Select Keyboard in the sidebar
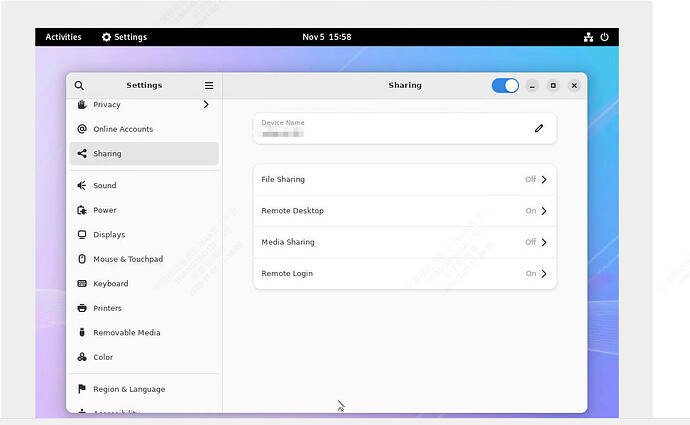The width and height of the screenshot is (690, 425). [x=111, y=284]
